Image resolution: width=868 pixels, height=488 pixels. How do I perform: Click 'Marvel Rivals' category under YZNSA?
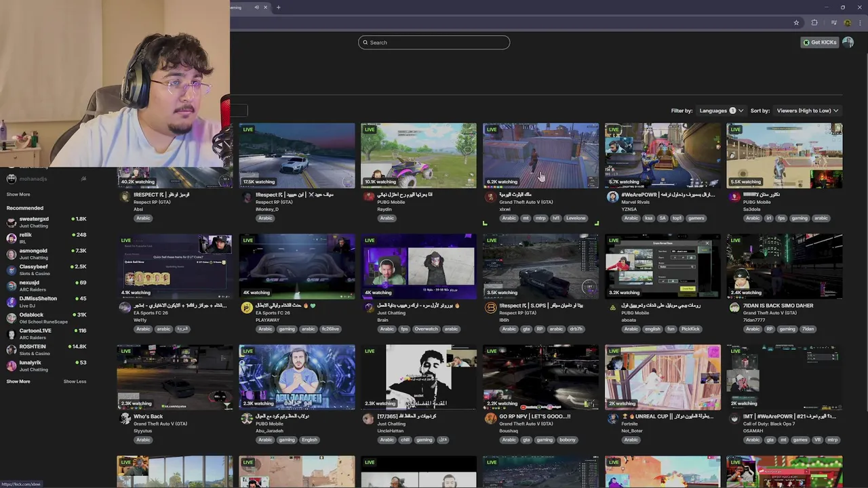(x=636, y=202)
